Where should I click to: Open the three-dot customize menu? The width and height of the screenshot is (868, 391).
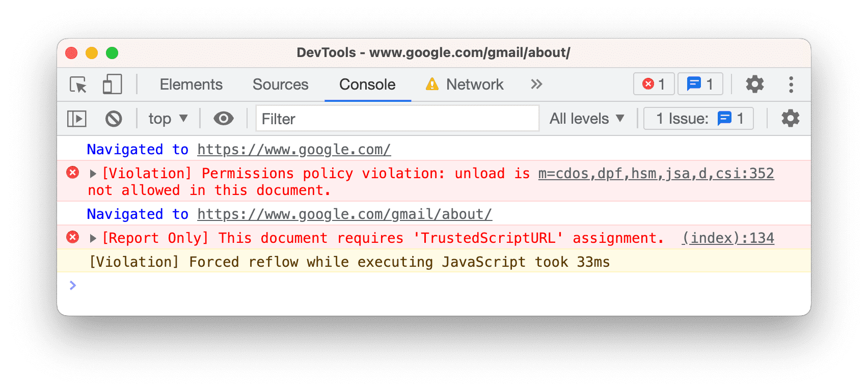[791, 84]
